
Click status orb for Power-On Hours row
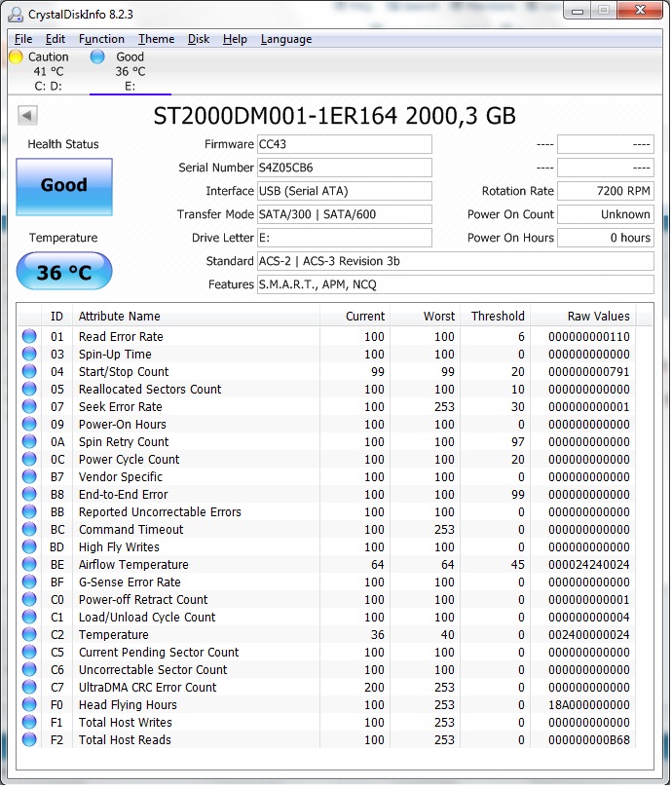pyautogui.click(x=29, y=424)
